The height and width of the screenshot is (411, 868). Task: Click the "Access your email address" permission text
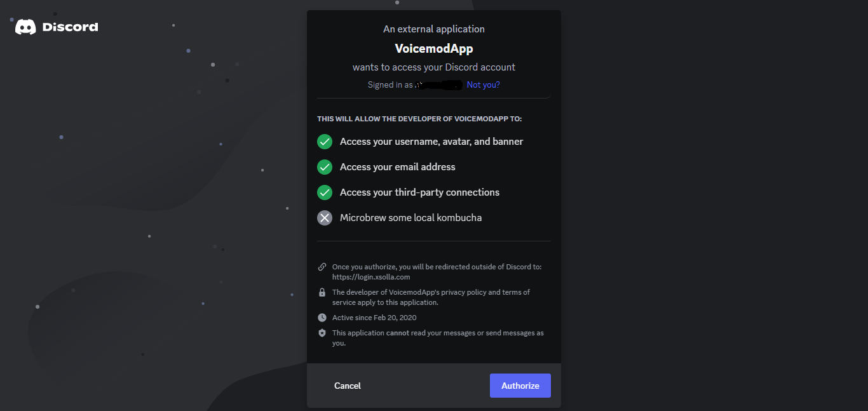tap(397, 167)
